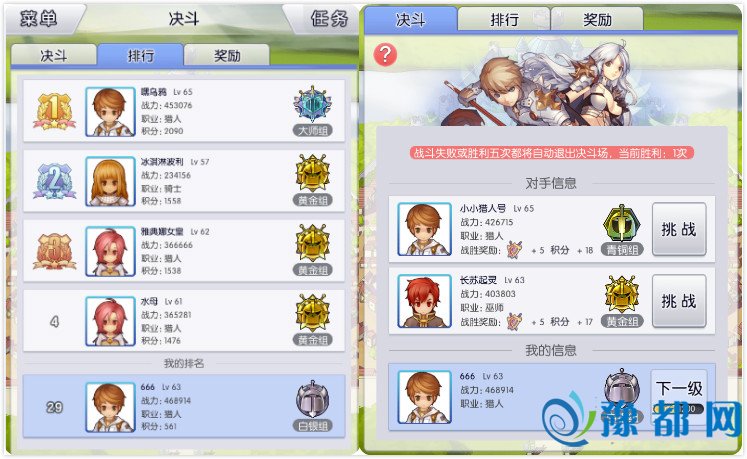Click the 黄金组 badge on 水母 row

click(313, 320)
